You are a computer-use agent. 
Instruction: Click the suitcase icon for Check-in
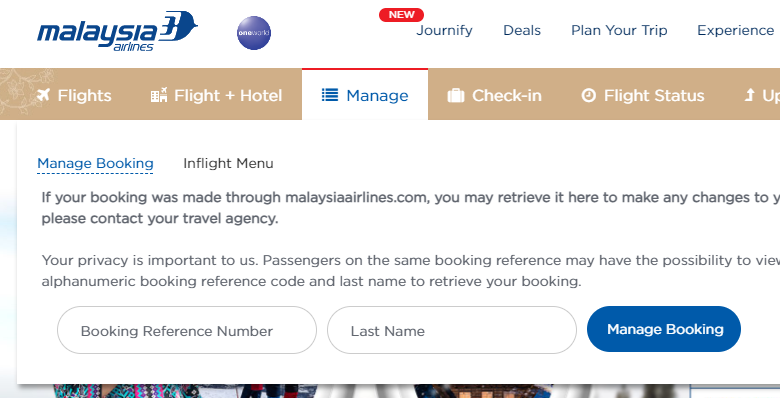tap(456, 95)
